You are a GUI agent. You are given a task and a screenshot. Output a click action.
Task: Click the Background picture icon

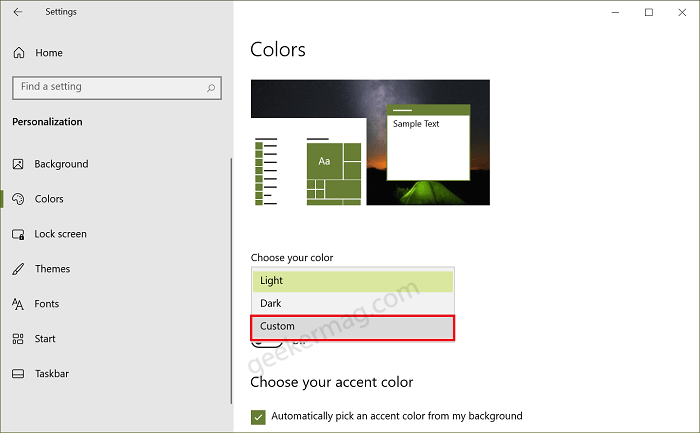pos(18,164)
